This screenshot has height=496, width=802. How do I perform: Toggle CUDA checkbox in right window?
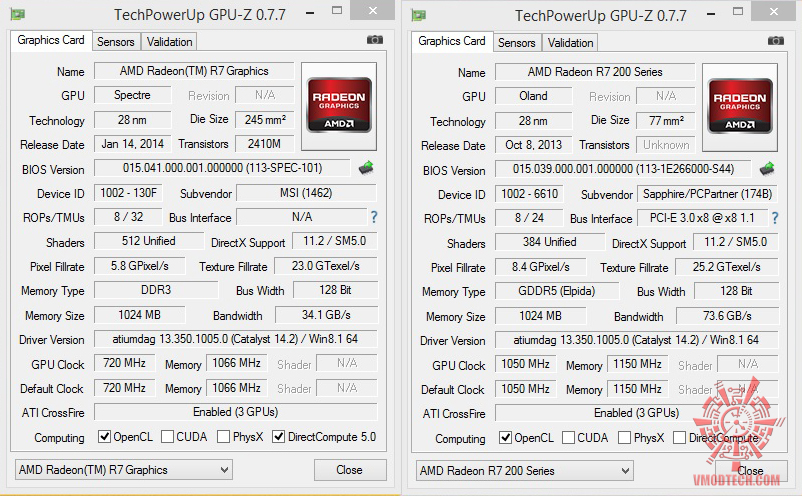568,438
